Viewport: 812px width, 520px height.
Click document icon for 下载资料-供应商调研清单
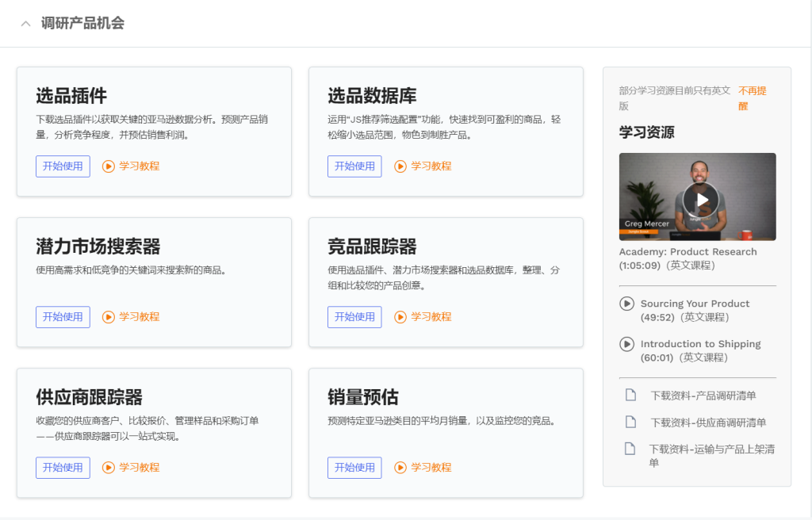point(630,422)
